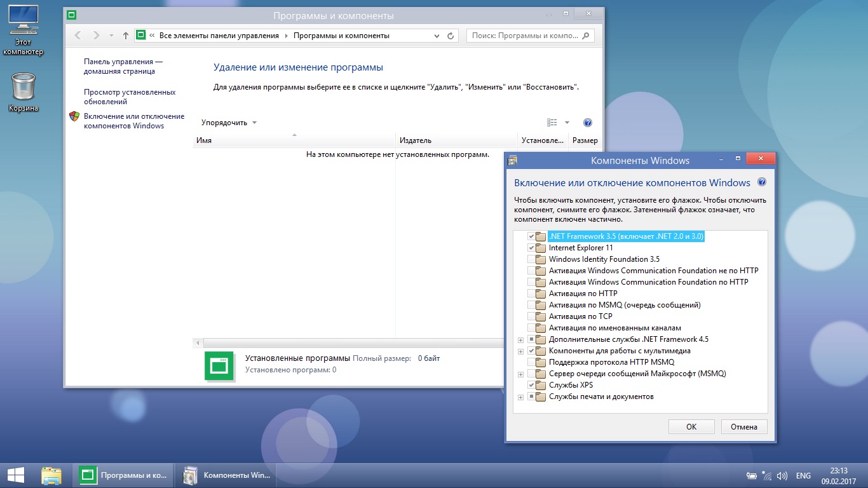
Task: Click the OK button in Components dialog
Action: click(x=691, y=427)
